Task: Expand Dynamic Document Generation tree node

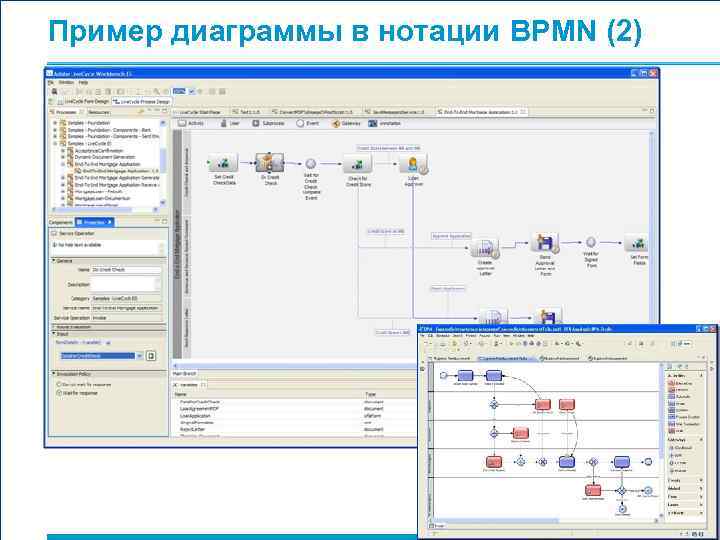Action: click(x=63, y=157)
